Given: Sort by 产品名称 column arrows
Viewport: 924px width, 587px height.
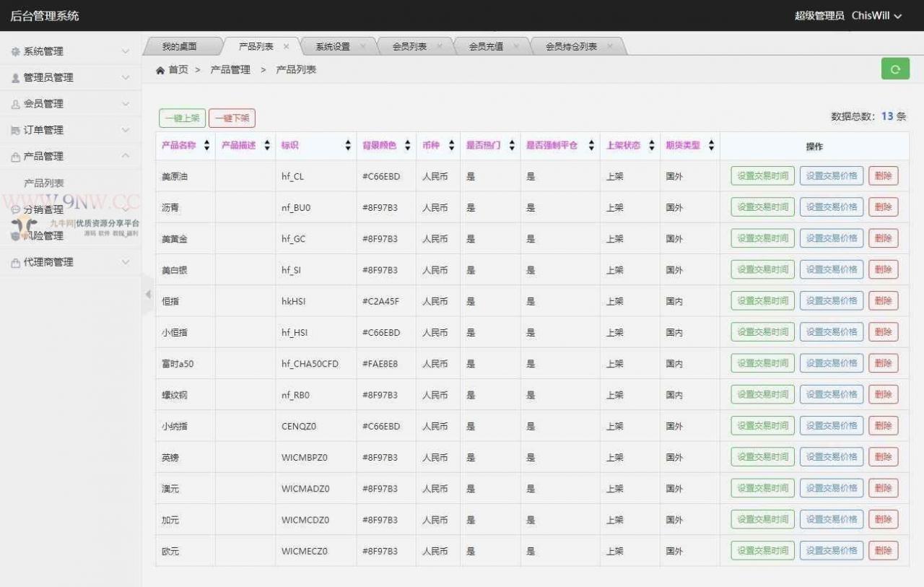Looking at the screenshot, I should point(207,145).
